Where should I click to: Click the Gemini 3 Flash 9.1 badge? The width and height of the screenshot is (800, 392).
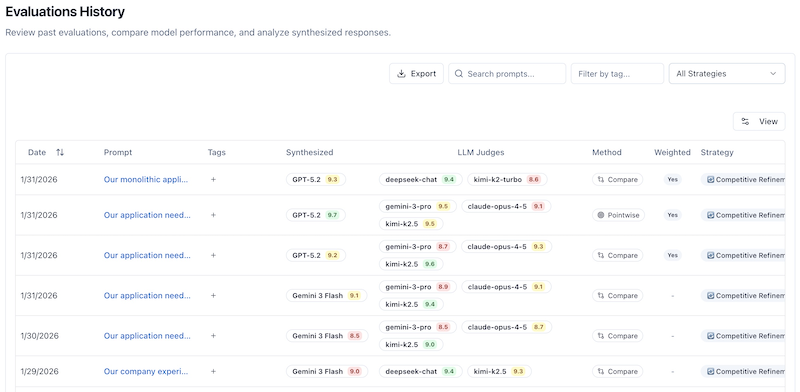click(x=327, y=296)
